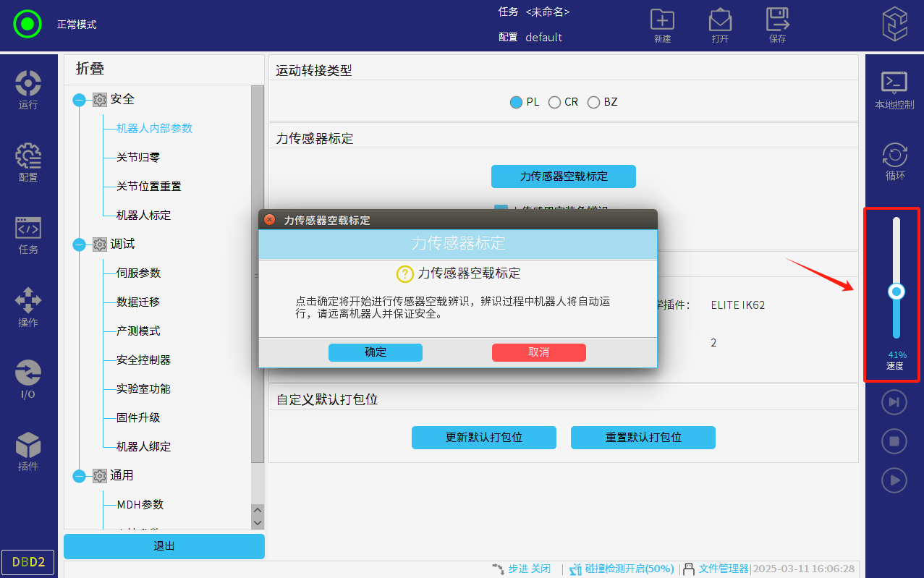Open the 运行 (Run) sidebar panel
The width and height of the screenshot is (924, 578).
tap(28, 90)
